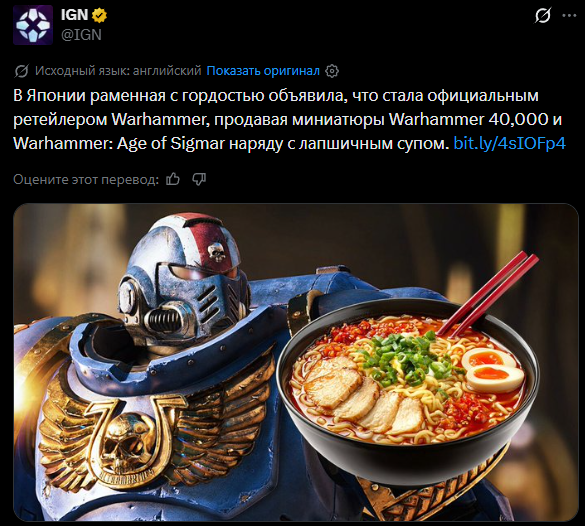585x526 pixels.
Task: Click the translation icon before 'Исходный язык'
Action: pos(21,71)
